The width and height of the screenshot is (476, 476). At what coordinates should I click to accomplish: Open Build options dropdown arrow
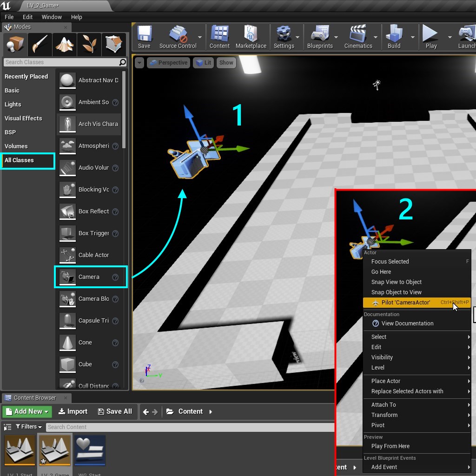click(x=413, y=37)
